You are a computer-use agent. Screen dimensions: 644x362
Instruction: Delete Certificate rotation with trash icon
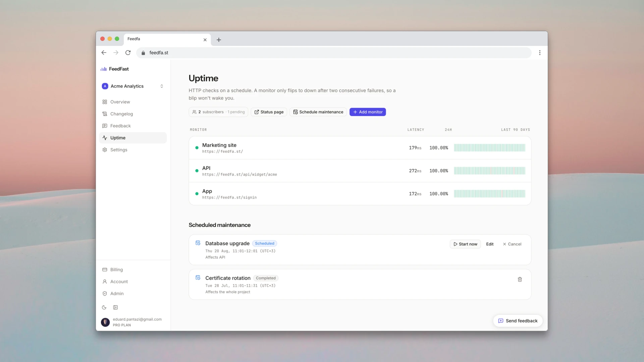(520, 280)
